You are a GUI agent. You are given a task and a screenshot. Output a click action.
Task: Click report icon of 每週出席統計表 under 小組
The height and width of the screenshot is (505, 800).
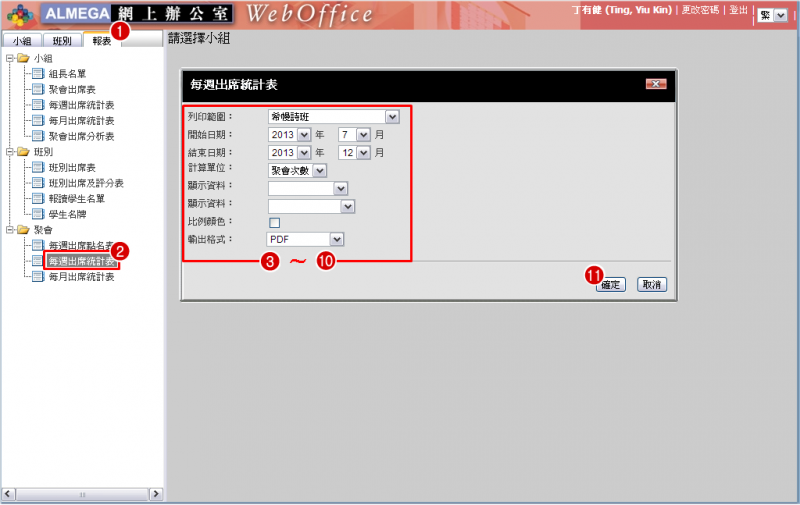click(38, 105)
